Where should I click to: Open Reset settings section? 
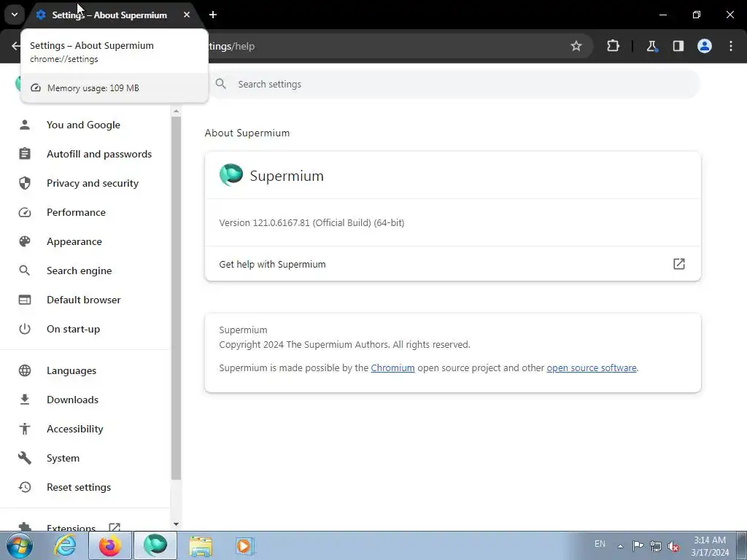coord(79,487)
